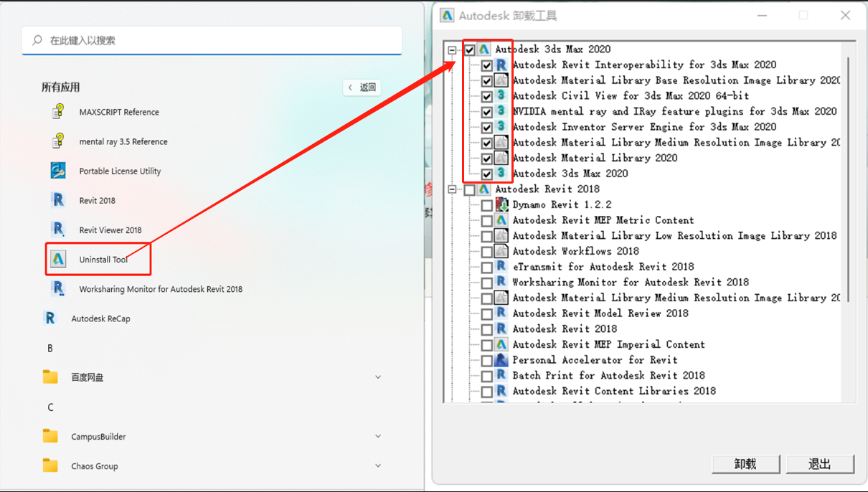Click the NVIDIA mental ray and IRay icon

pyautogui.click(x=501, y=111)
